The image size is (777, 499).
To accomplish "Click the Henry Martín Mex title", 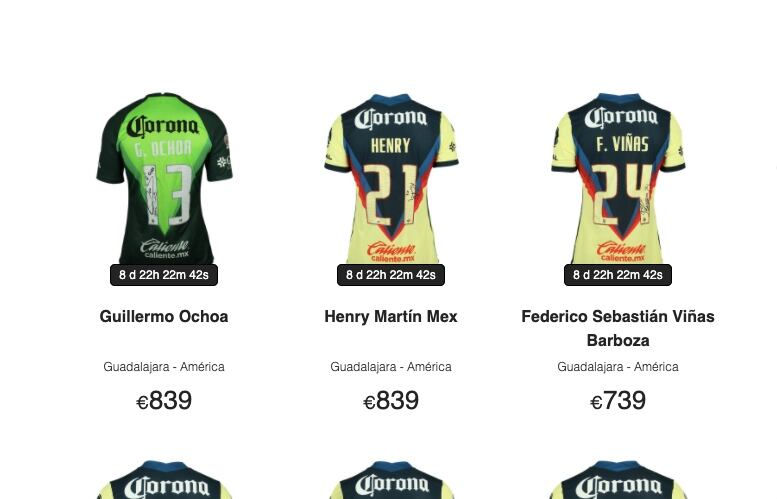I will click(391, 317).
